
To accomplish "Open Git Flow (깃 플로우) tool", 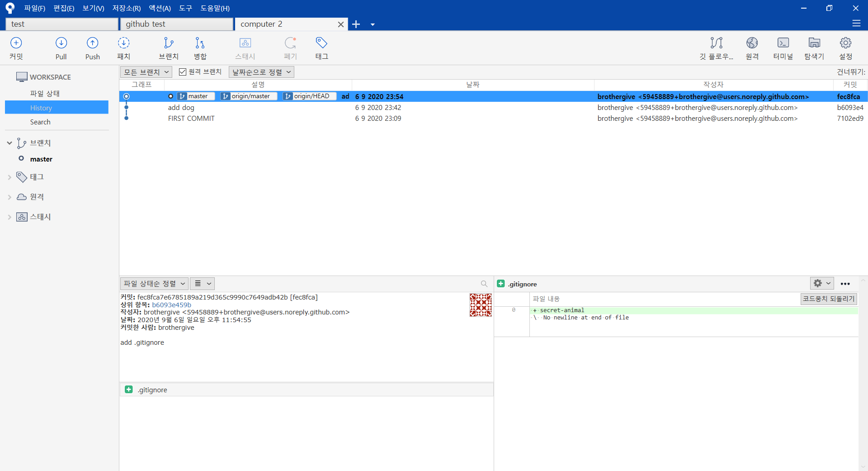I will click(x=716, y=48).
